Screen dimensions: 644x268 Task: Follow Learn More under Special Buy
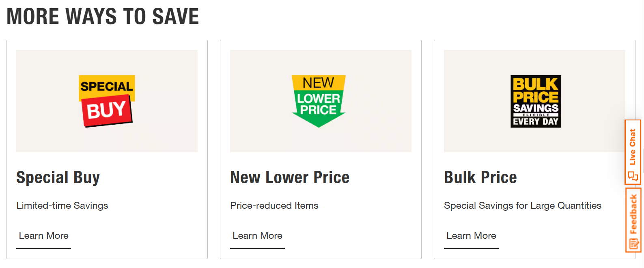43,236
